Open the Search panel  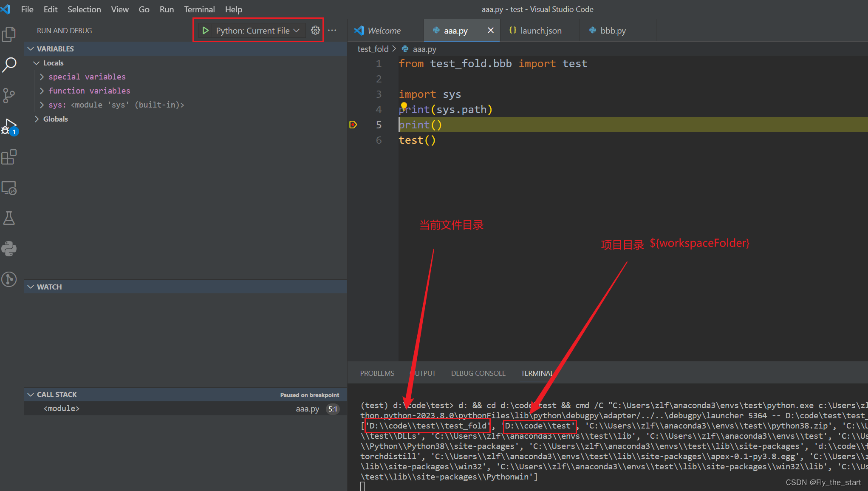pos(9,65)
